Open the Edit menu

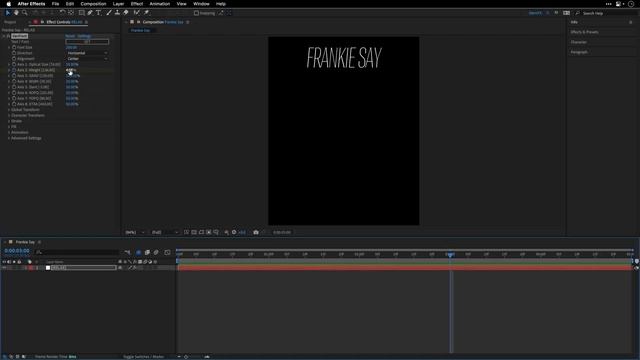click(70, 4)
